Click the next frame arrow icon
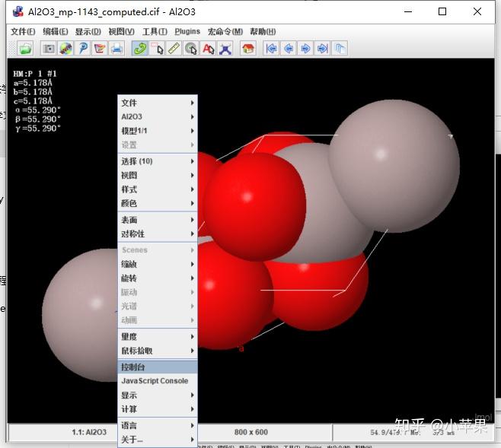This screenshot has width=501, height=448. click(305, 48)
